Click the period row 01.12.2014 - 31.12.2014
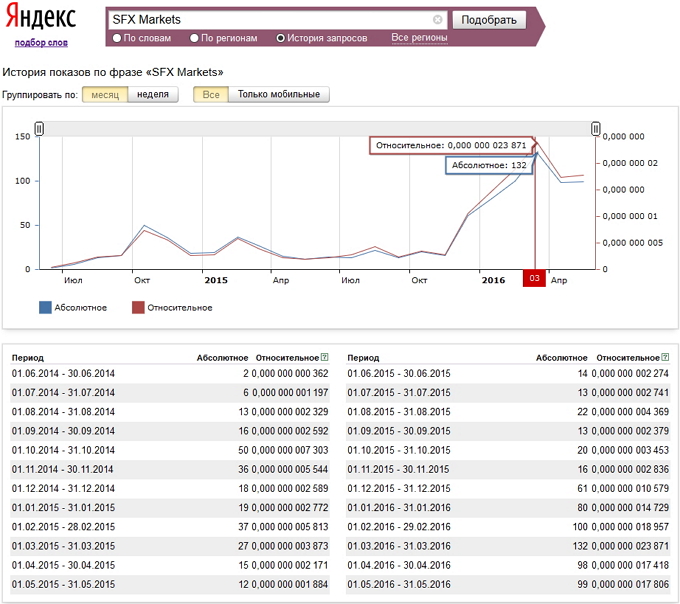Screen dimensions: 680x604 170,488
